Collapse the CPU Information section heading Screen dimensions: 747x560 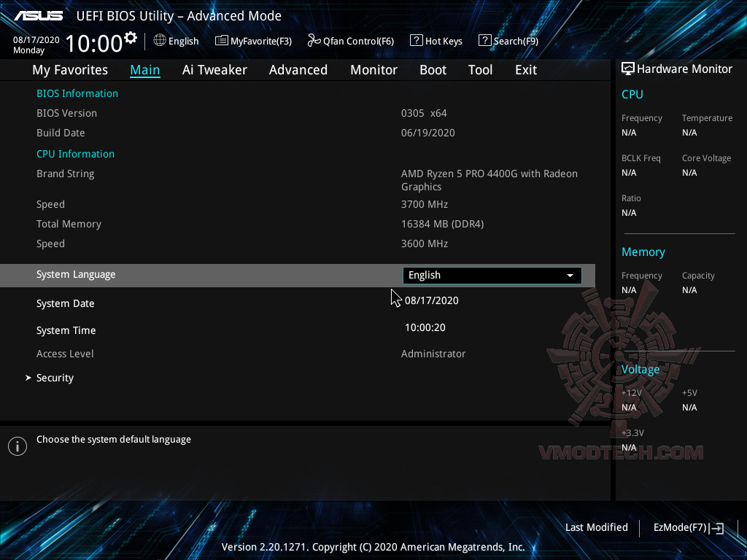click(75, 154)
